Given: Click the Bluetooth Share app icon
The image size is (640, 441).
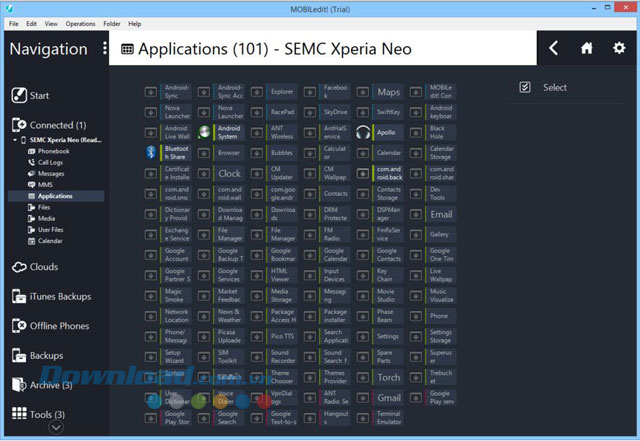Looking at the screenshot, I should pos(150,153).
